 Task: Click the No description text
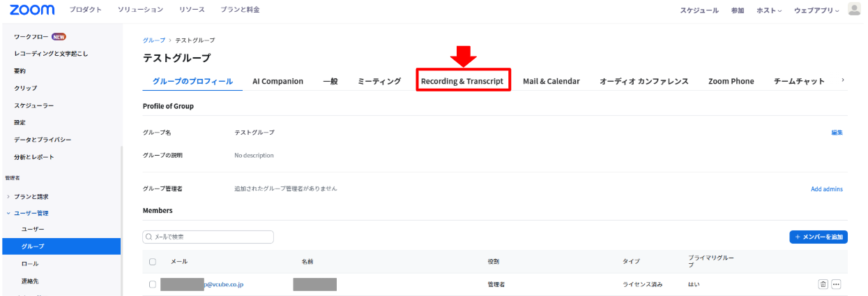(254, 155)
